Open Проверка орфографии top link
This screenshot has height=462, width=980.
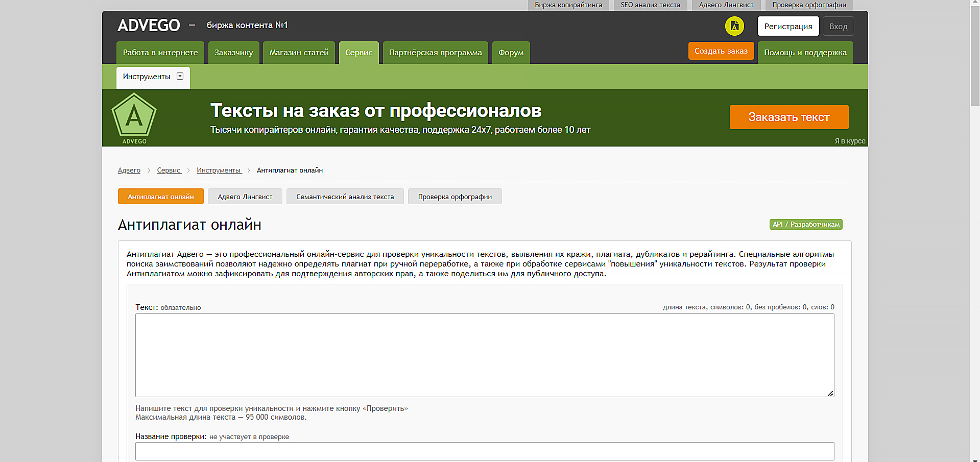click(x=809, y=5)
